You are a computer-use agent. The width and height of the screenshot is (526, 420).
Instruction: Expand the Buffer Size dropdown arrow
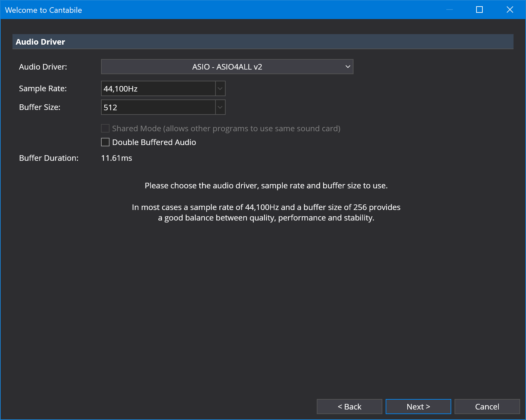(x=220, y=107)
